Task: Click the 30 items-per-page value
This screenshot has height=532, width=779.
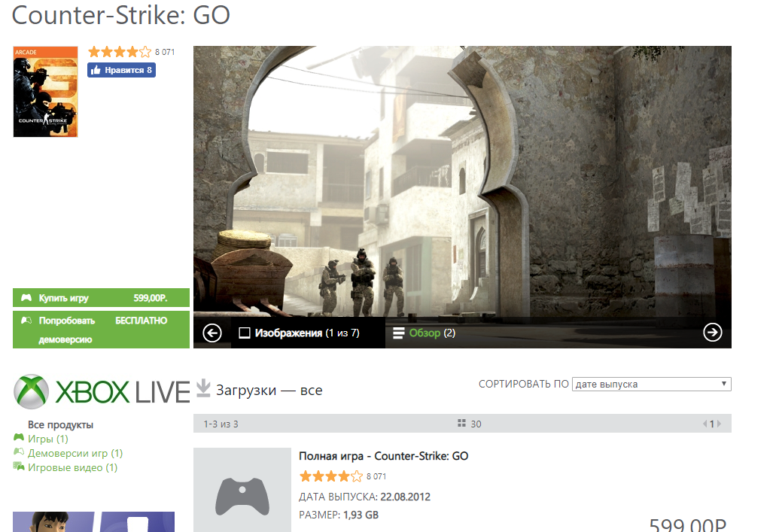Action: 476,424
